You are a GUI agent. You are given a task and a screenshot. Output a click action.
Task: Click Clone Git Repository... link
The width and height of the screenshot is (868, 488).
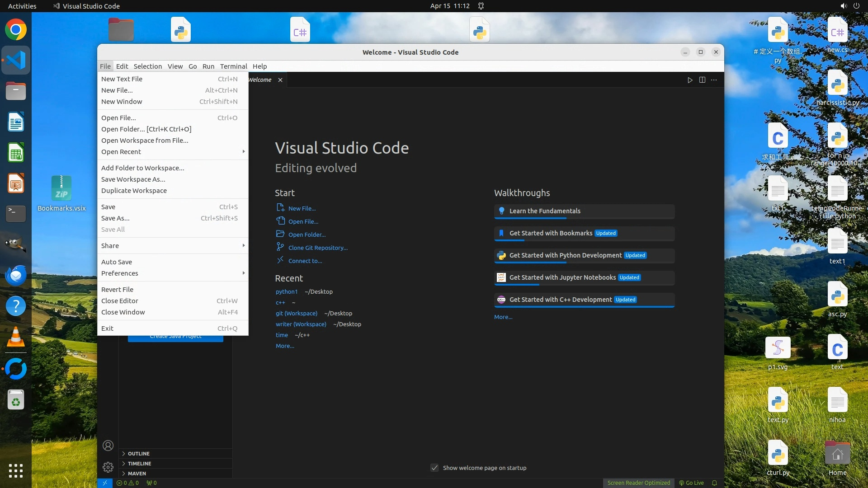coord(318,248)
